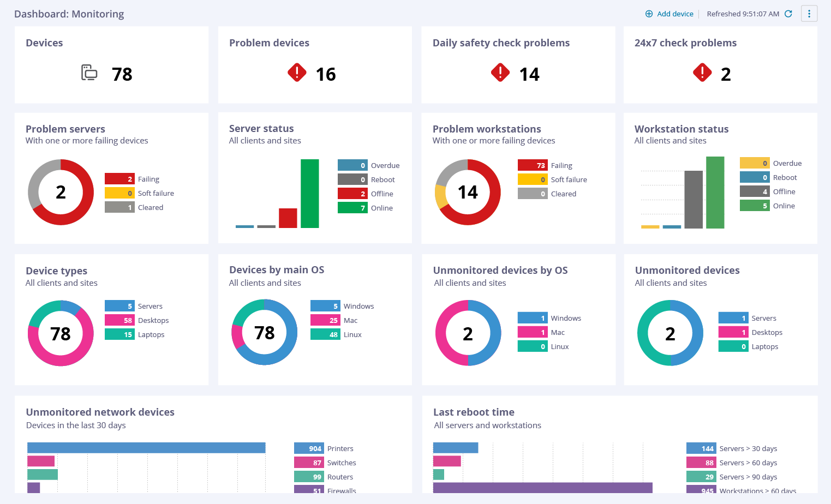Select Windows legend in Devices by main OS
Screen dimensions: 831x504
[x=343, y=306]
